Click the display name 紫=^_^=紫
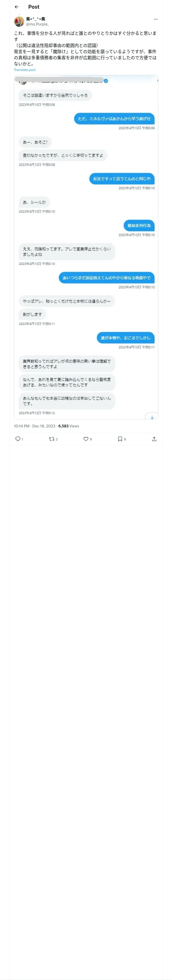The image size is (172, 980). (35, 19)
